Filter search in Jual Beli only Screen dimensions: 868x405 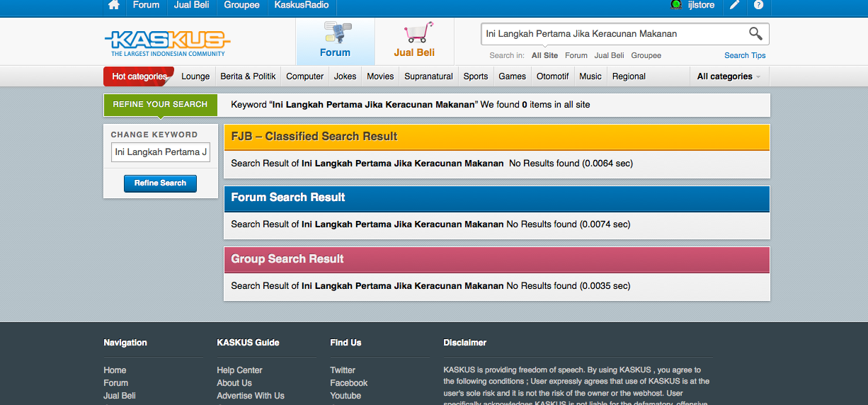[x=610, y=55]
